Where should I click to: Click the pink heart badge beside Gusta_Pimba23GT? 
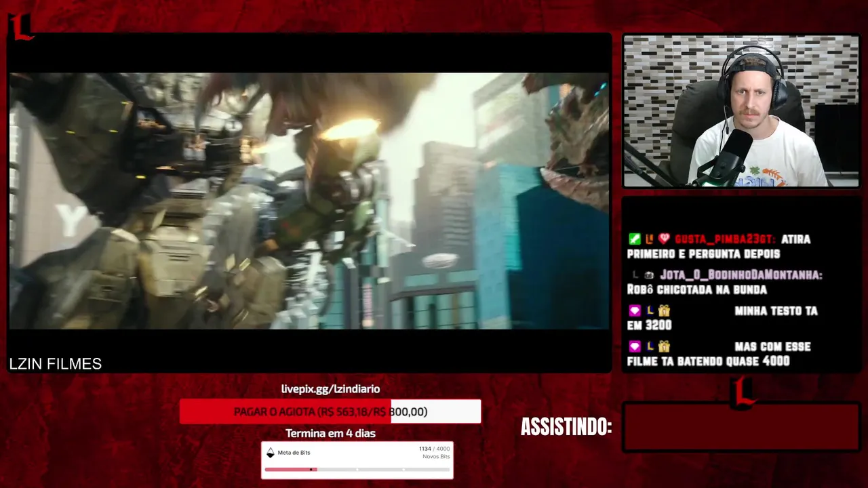664,239
